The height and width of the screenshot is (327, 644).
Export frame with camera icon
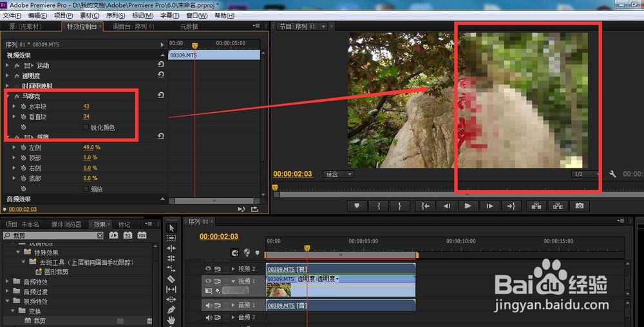(x=580, y=206)
